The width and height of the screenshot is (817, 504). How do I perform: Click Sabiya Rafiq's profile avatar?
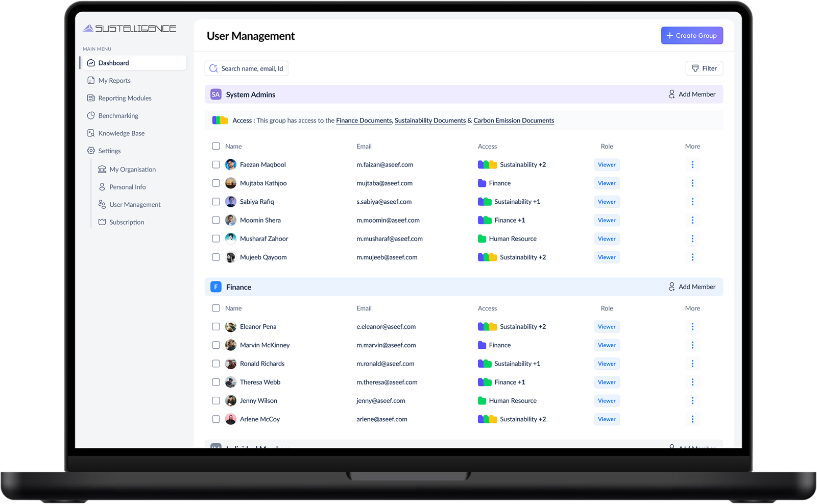pos(231,202)
